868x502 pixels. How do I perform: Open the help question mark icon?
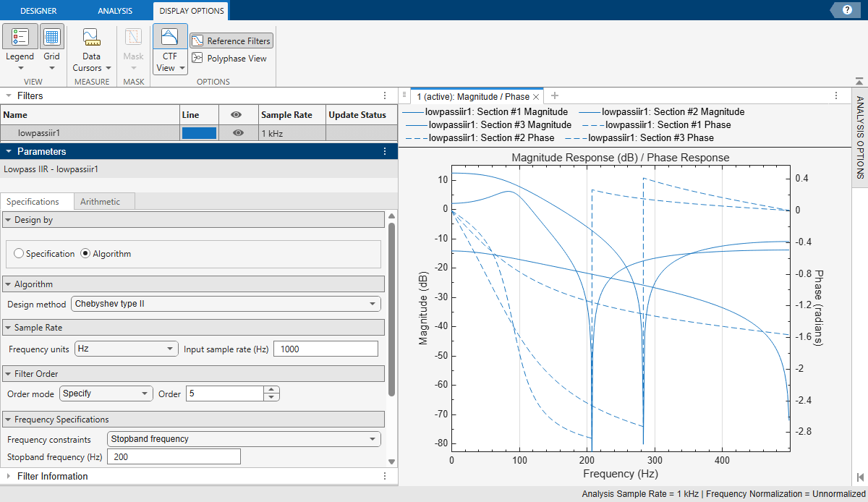click(x=847, y=9)
